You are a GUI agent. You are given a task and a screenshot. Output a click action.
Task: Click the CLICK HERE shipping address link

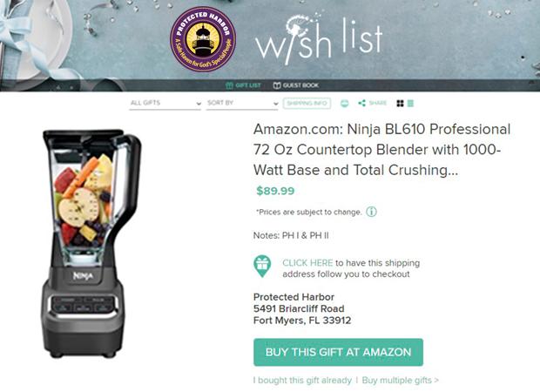307,263
